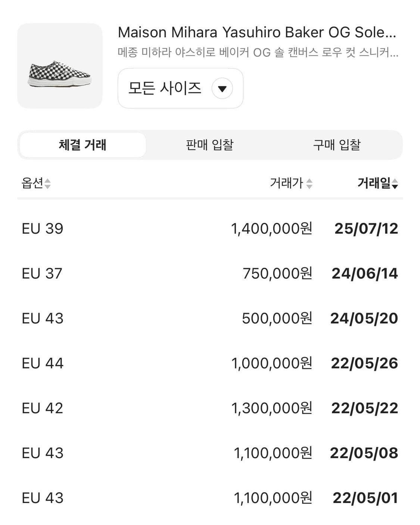Screen dimensions: 420x525
Task: Switch to the 체결 거래 tab
Action: (x=83, y=145)
